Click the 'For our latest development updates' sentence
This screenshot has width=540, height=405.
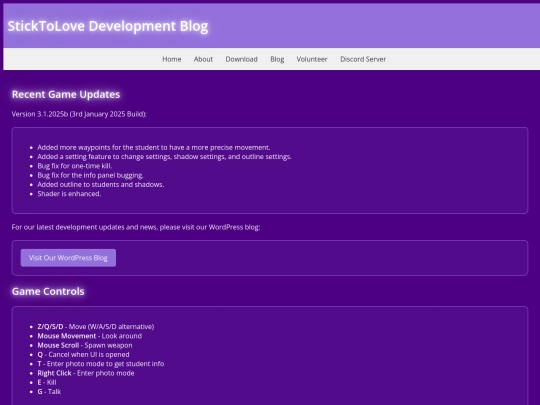(136, 227)
